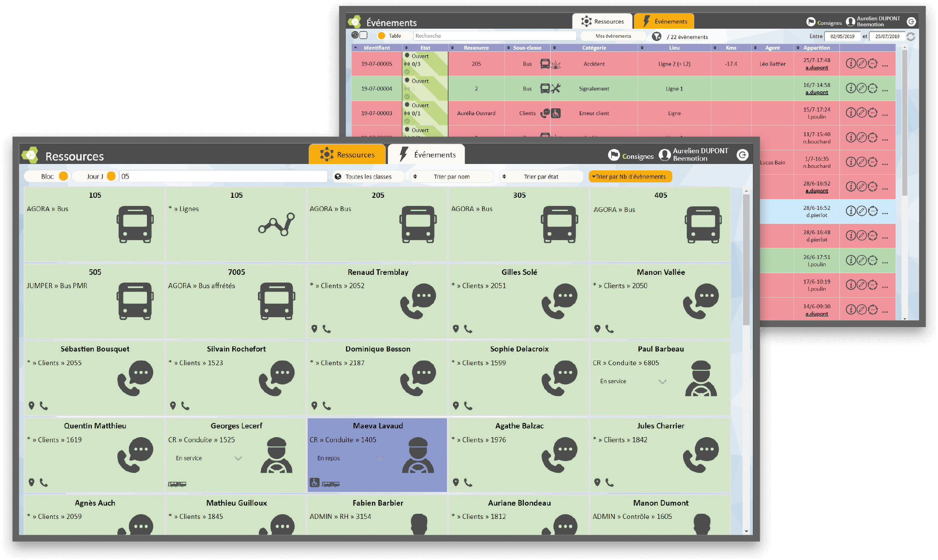Open Trier par état sort selector

[x=541, y=176]
